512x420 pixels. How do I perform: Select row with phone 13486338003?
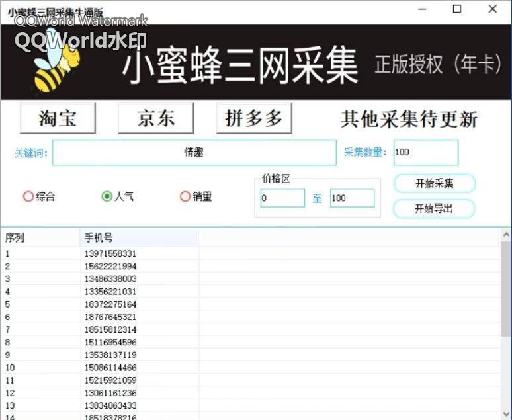pos(250,279)
